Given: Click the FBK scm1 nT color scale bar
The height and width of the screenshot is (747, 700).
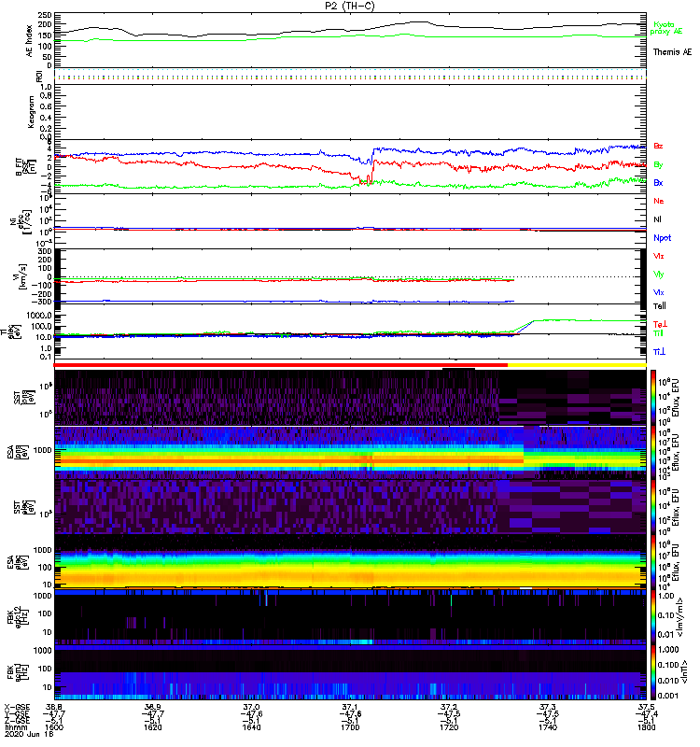Looking at the screenshot, I should pyautogui.click(x=653, y=672).
